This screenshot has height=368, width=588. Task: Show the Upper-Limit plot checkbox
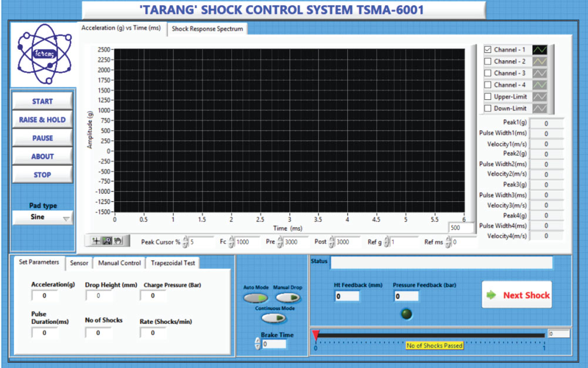(488, 97)
